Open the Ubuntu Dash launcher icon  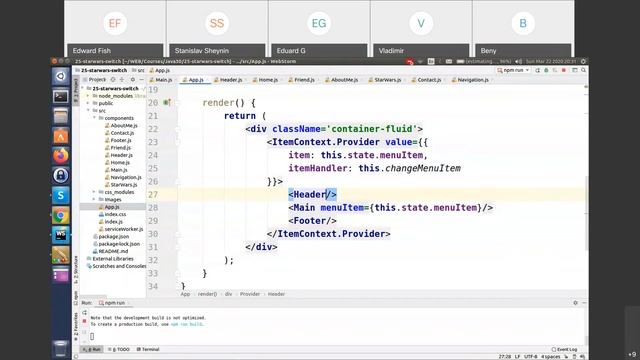[61, 76]
